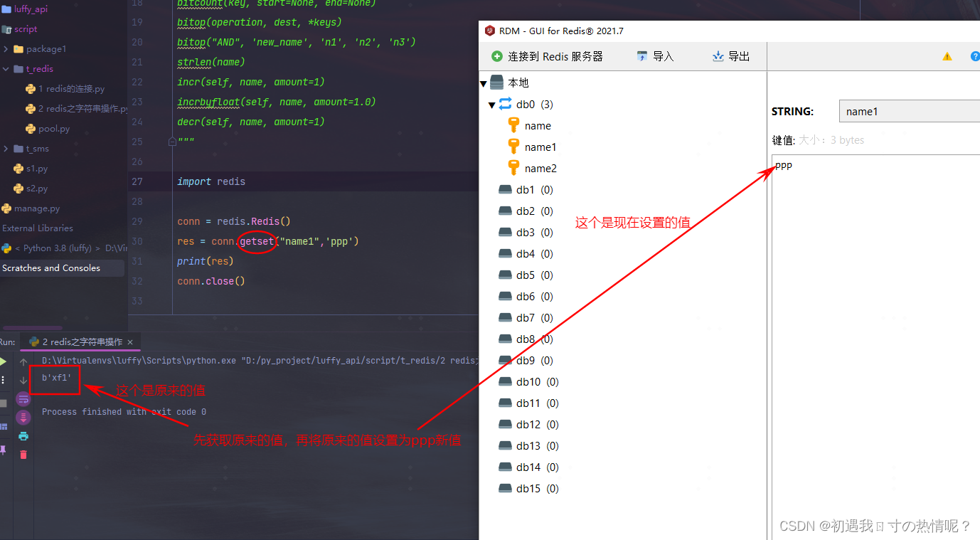
Task: Toggle Scroll to End icon in Run console
Action: pyautogui.click(x=23, y=418)
